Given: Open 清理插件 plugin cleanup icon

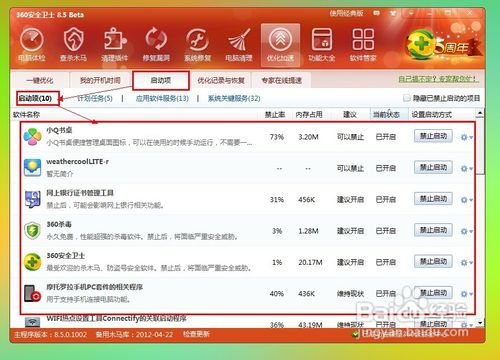Looking at the screenshot, I should coord(115,44).
